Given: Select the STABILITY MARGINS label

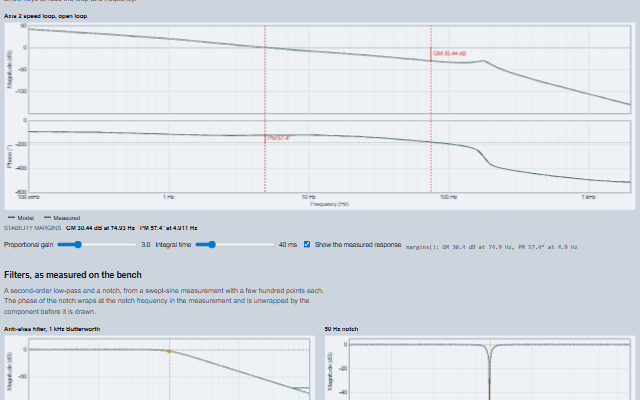Looking at the screenshot, I should point(33,228).
